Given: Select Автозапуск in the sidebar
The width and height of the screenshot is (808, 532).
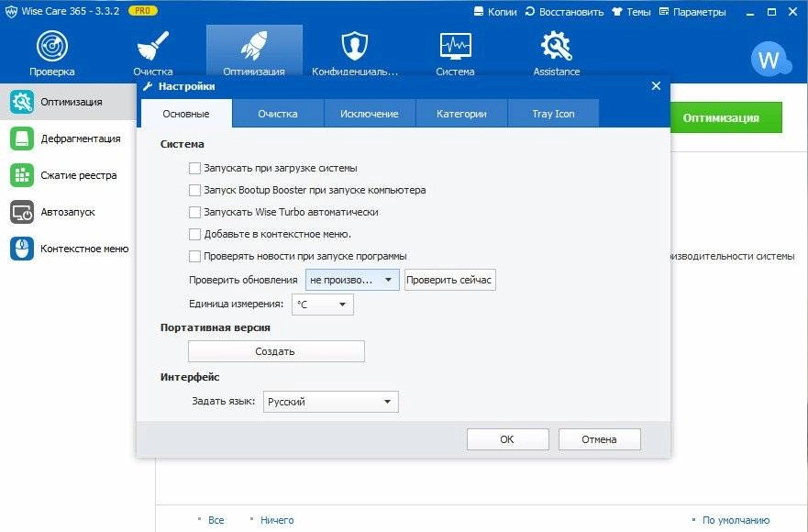Looking at the screenshot, I should tap(68, 212).
